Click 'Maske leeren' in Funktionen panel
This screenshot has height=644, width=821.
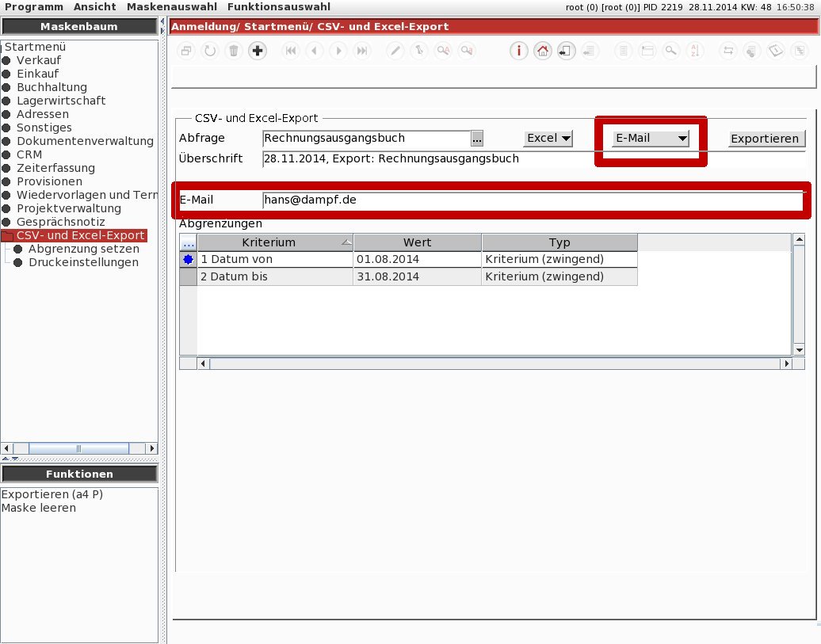[x=39, y=508]
